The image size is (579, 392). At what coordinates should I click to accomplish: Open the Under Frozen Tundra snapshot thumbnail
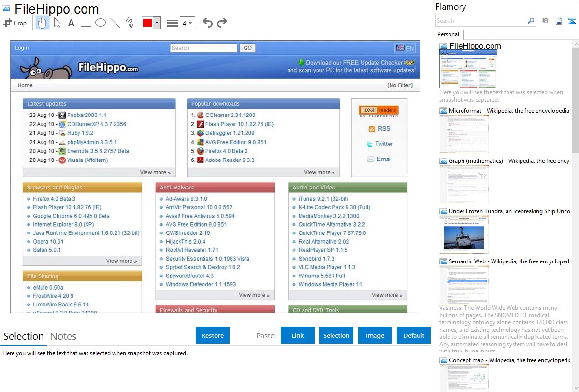click(x=464, y=234)
